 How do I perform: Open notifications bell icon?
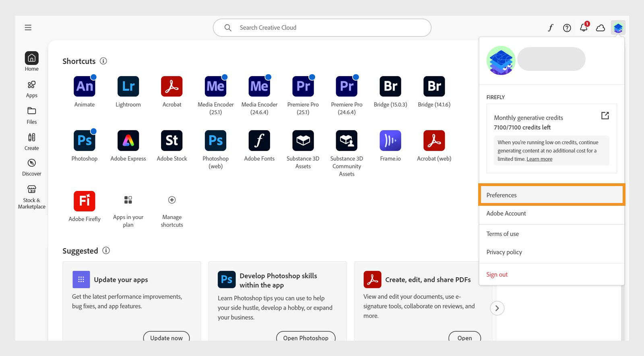(584, 27)
